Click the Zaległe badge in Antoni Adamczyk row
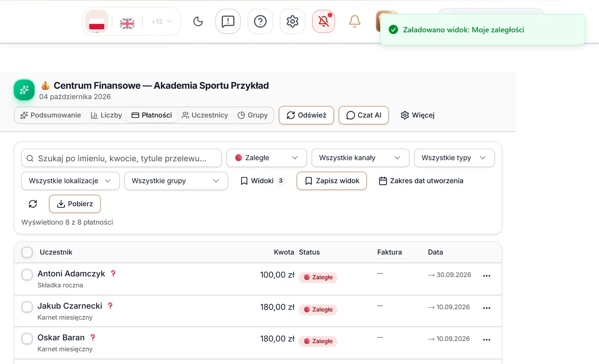The image size is (599, 364). pyautogui.click(x=318, y=277)
